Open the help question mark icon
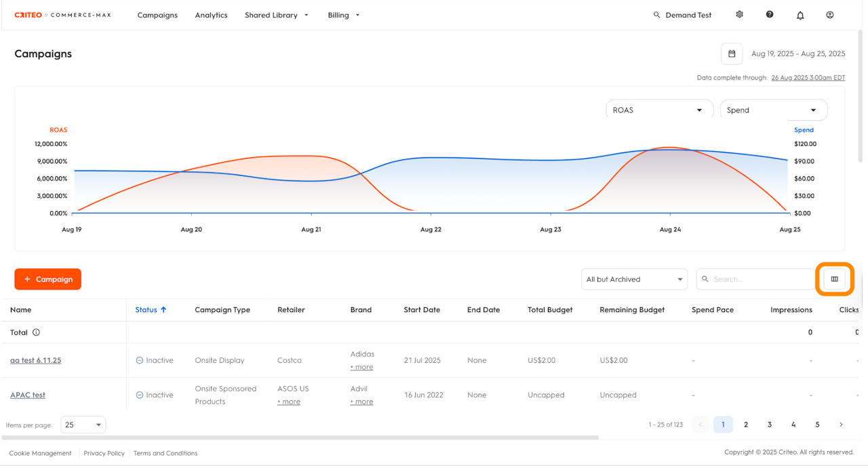 [770, 14]
